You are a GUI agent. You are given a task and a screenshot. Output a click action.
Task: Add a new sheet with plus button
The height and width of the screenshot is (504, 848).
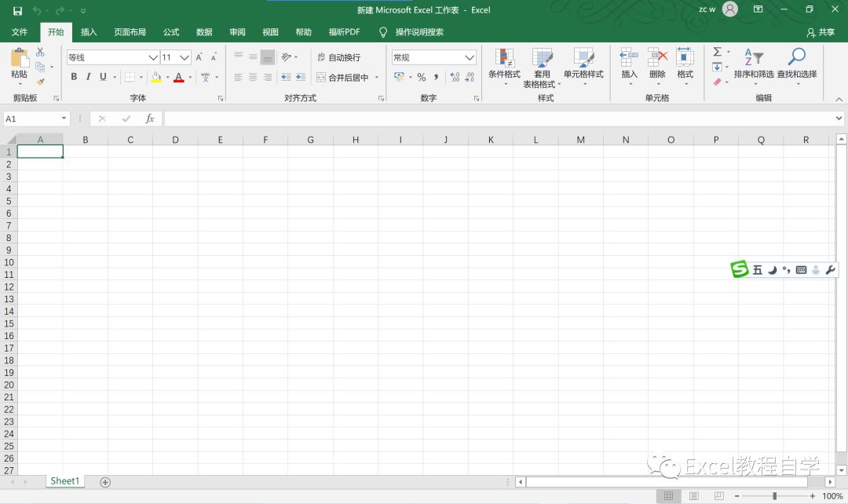click(105, 482)
